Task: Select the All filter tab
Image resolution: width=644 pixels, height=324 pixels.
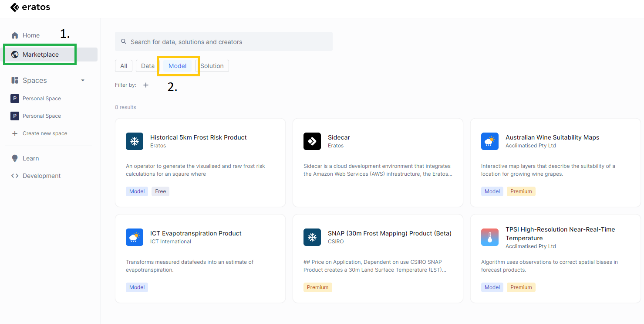Action: coord(124,66)
